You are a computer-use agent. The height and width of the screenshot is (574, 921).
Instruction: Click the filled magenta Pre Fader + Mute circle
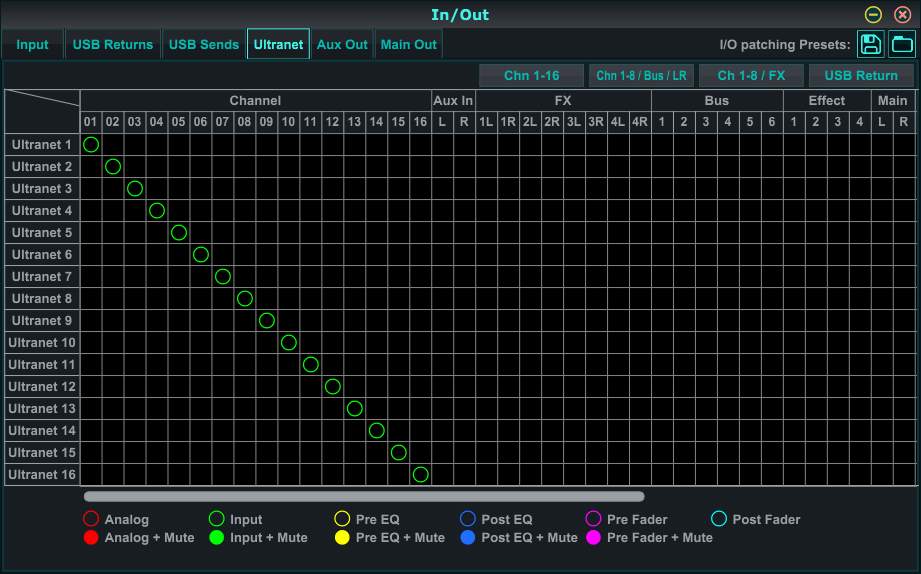pyautogui.click(x=594, y=538)
